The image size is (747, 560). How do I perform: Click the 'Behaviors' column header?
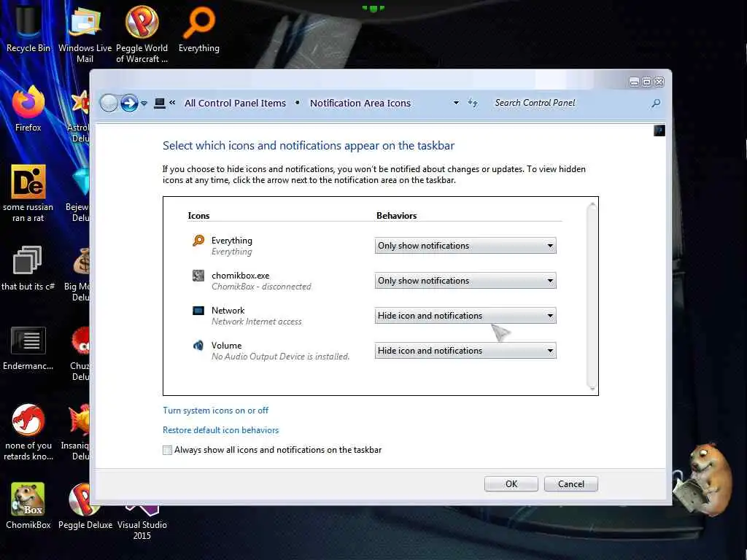point(396,216)
